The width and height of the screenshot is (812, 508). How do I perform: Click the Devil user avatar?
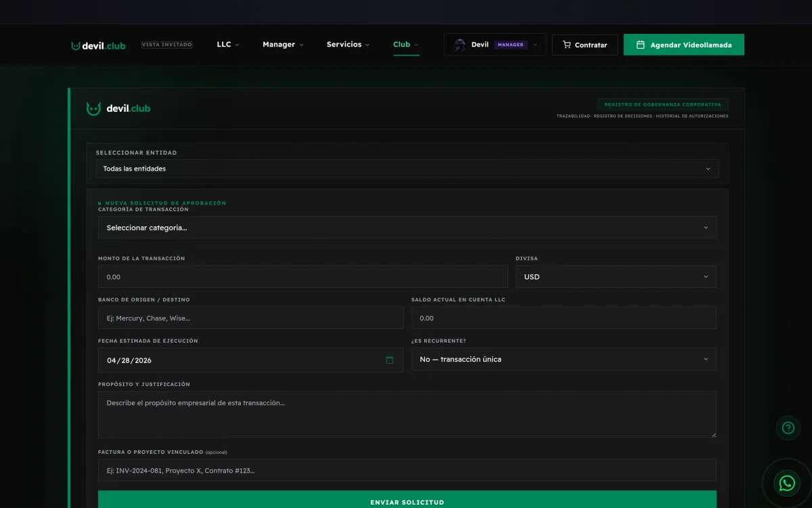[459, 45]
